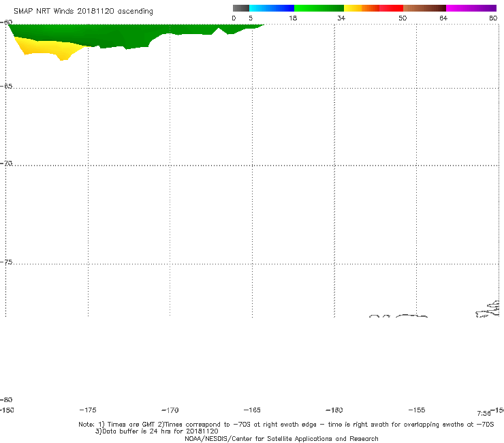Click the color bar label 5
Screen dimensions: 504x443
251,18
